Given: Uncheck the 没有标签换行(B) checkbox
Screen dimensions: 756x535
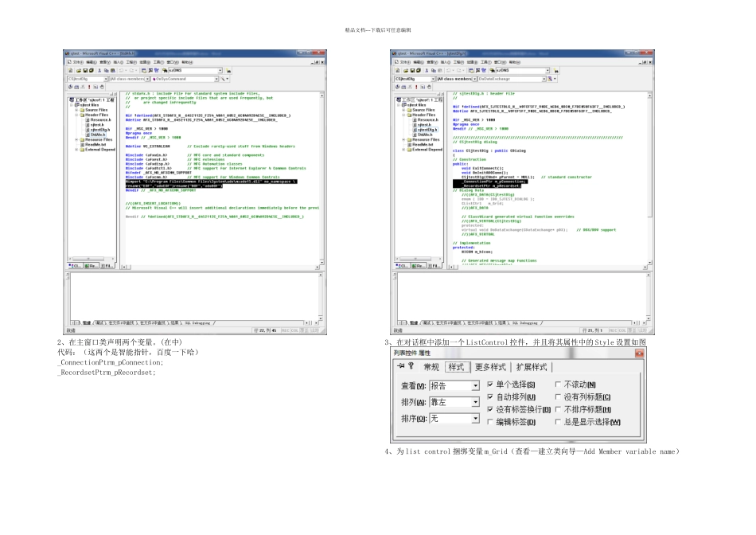Looking at the screenshot, I should click(x=490, y=409).
